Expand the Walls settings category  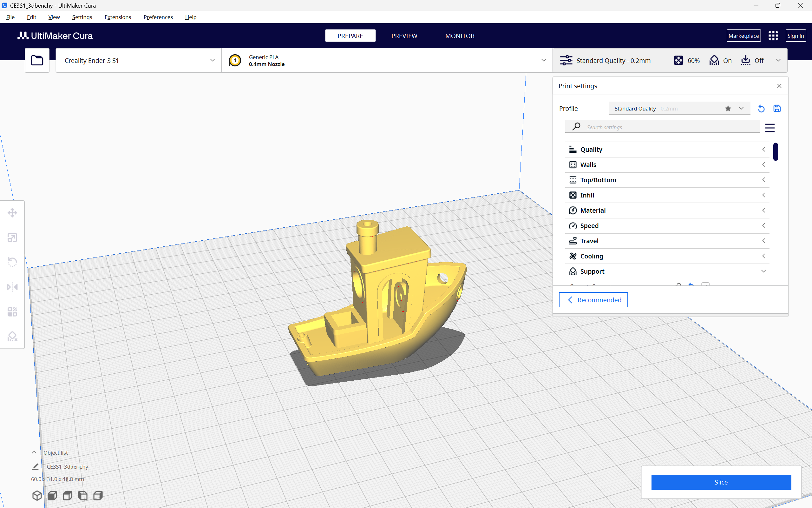pos(667,165)
